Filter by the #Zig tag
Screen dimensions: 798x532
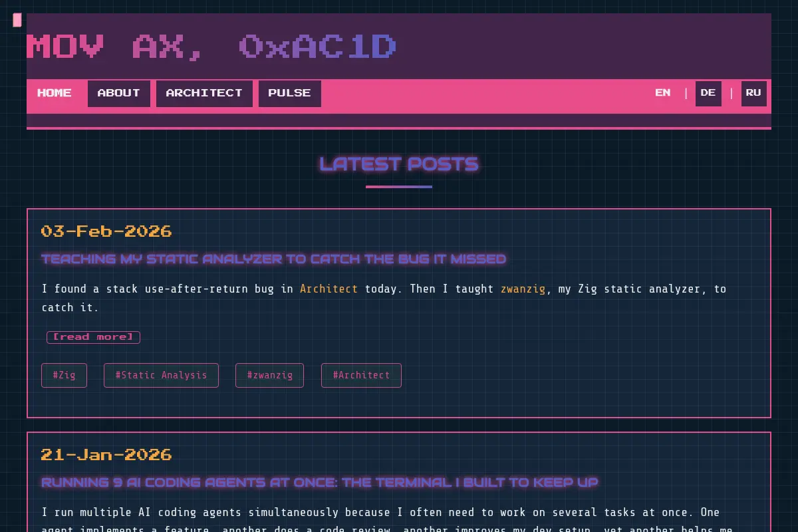tap(64, 375)
